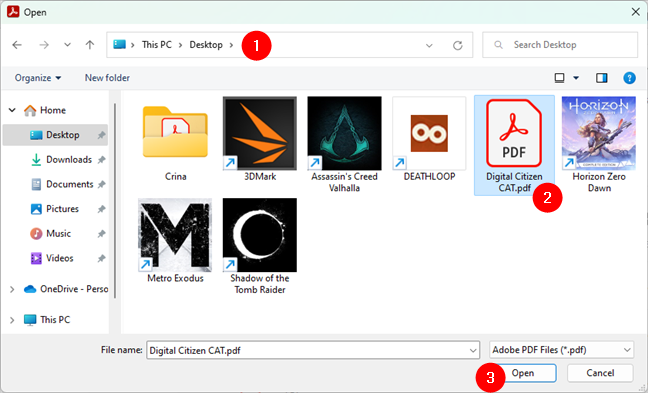
Task: Click the pin icon next to Documents
Action: tap(101, 184)
